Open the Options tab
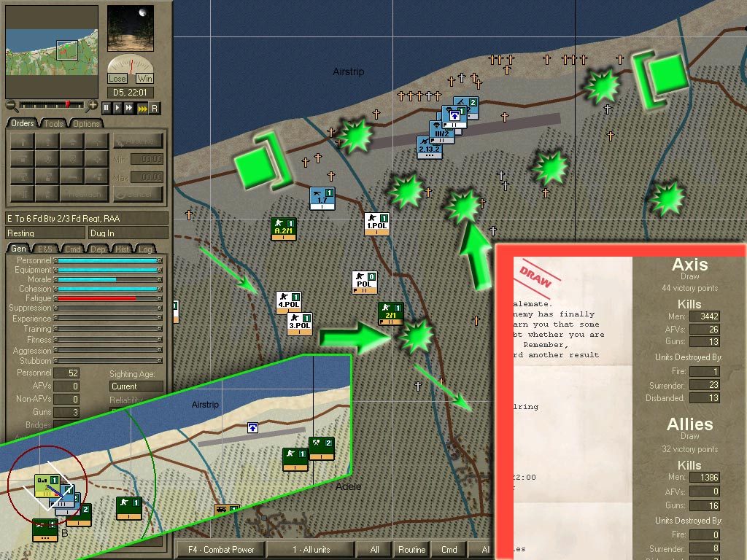 click(86, 123)
